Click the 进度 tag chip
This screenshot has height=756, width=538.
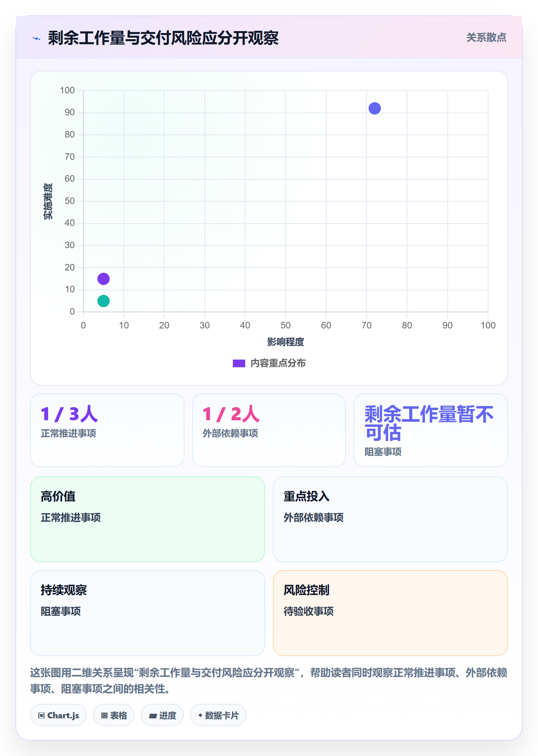[162, 715]
